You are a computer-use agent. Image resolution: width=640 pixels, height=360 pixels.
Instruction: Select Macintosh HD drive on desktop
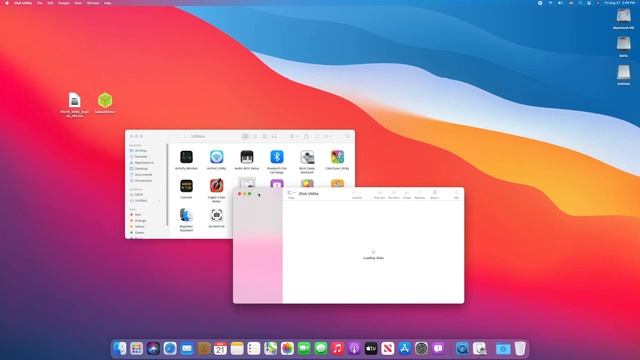(623, 19)
